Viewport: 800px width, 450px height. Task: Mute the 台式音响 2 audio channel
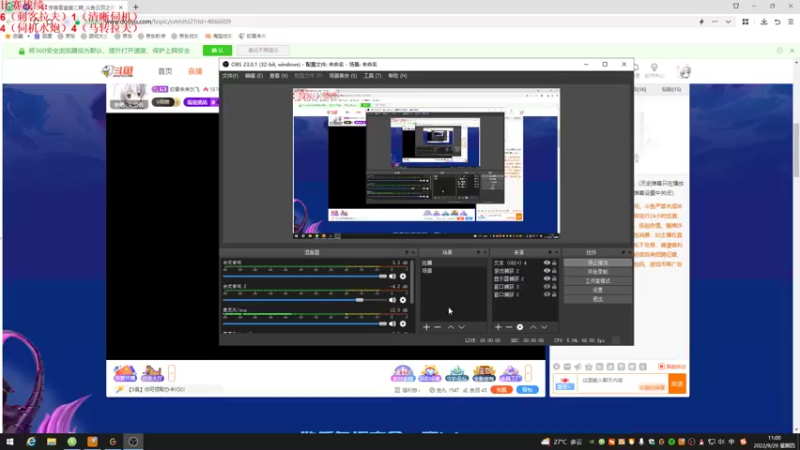pos(392,300)
